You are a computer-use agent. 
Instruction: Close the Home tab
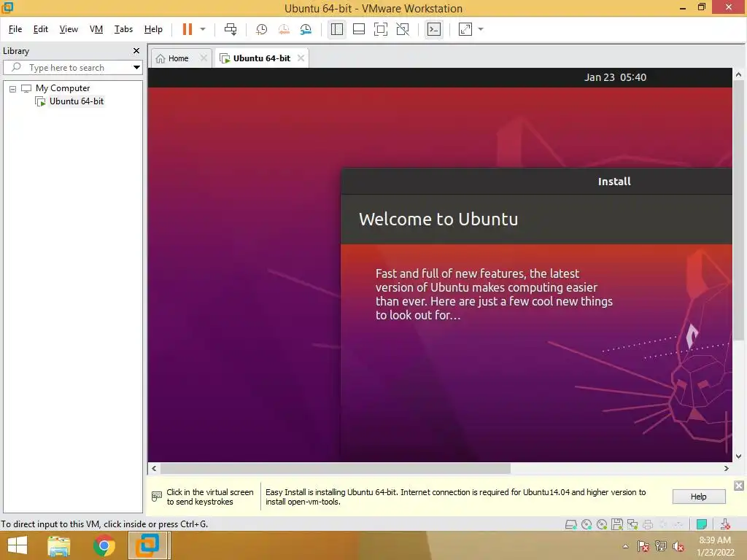tap(204, 58)
